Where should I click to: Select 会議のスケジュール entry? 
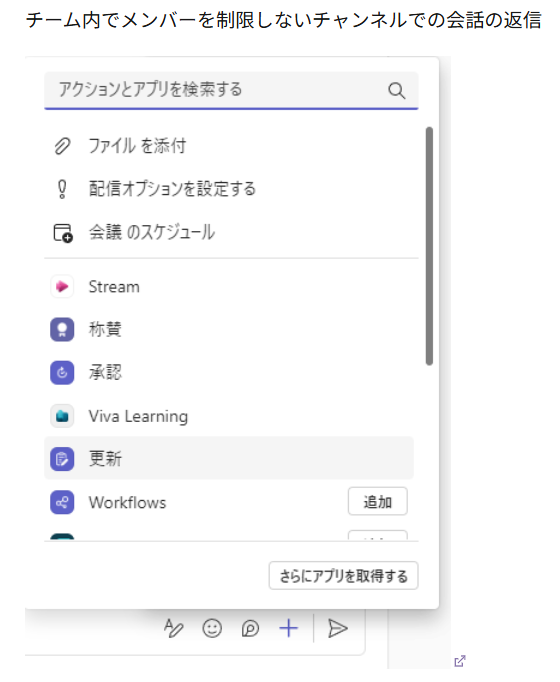(152, 232)
